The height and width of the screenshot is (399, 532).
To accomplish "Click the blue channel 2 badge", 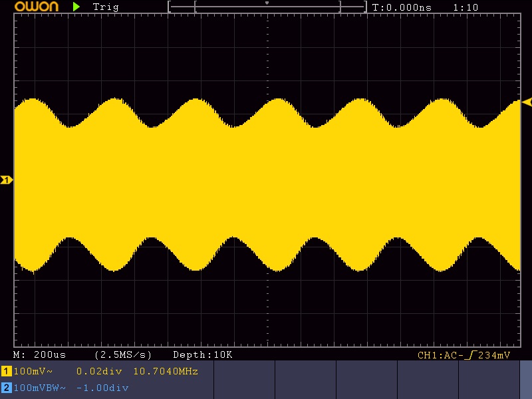I will coord(6,388).
